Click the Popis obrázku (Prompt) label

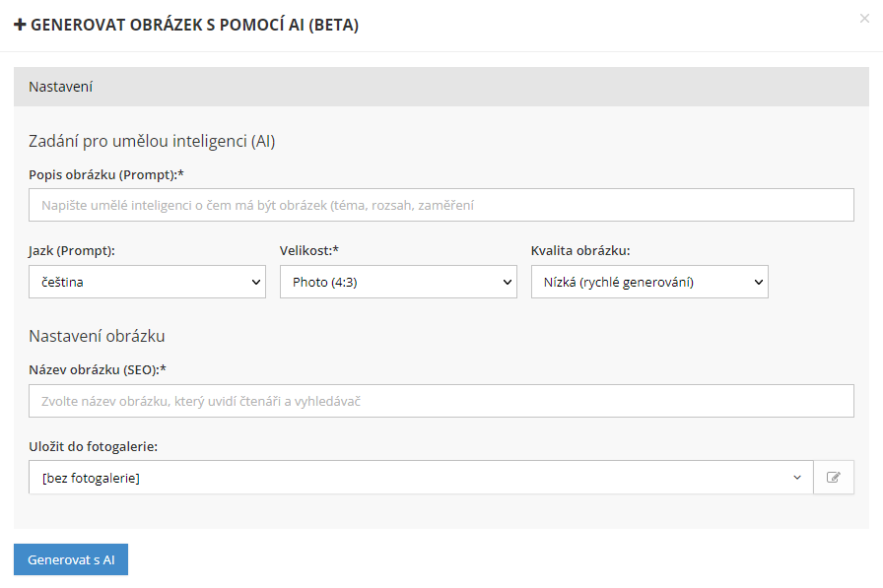click(106, 175)
